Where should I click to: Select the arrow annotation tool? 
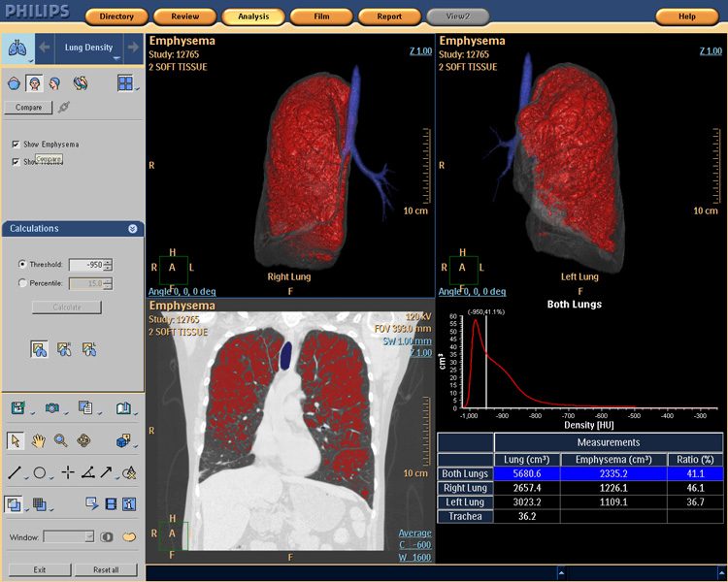(107, 472)
